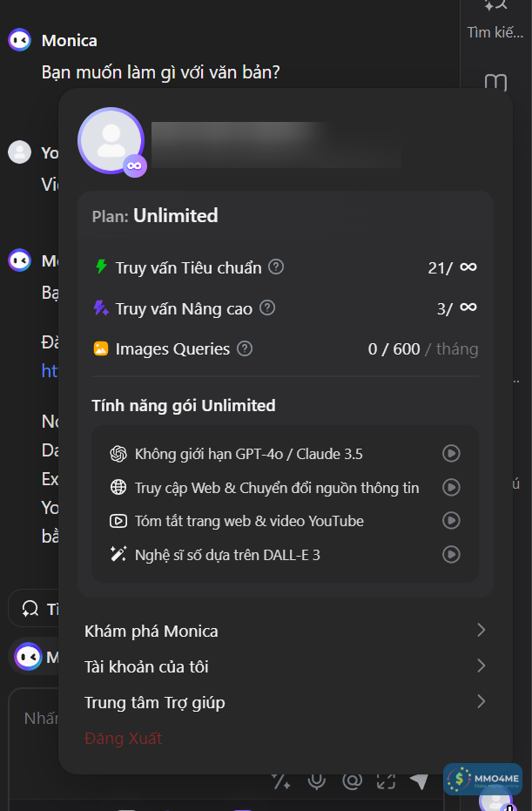Click the Đăng Xuất logout button

pyautogui.click(x=124, y=739)
